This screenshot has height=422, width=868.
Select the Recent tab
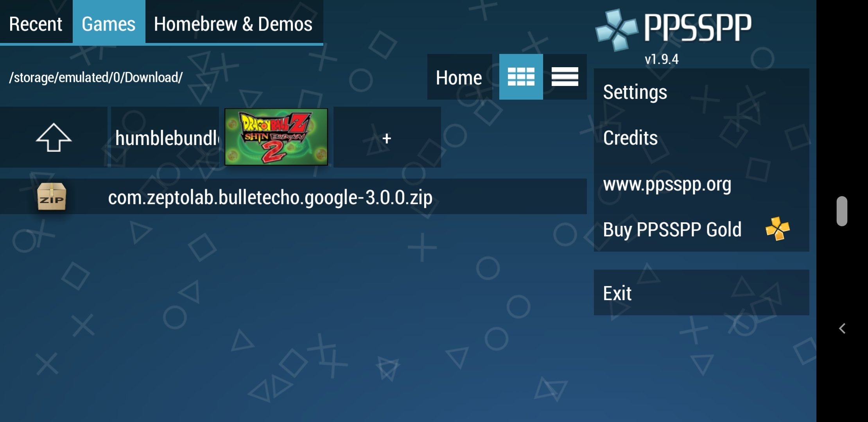pyautogui.click(x=36, y=22)
